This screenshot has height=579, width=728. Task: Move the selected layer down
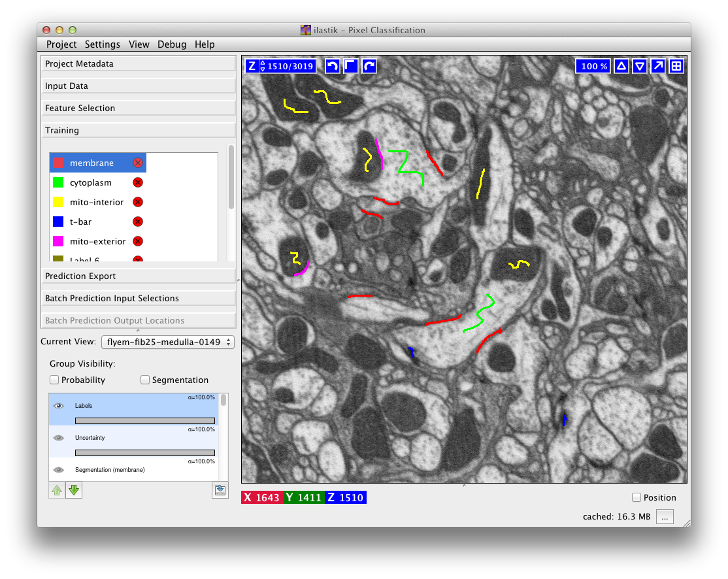point(74,490)
